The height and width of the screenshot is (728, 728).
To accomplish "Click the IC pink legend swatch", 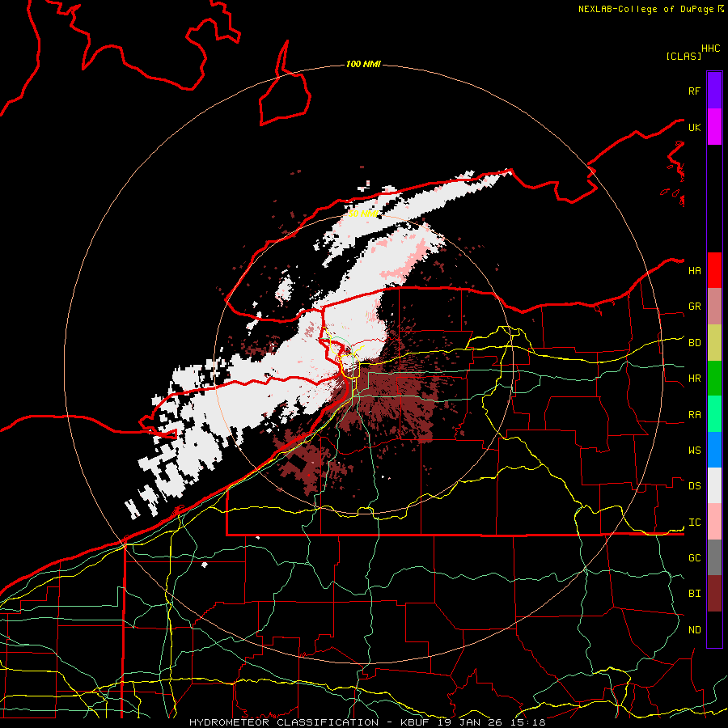I will (714, 522).
